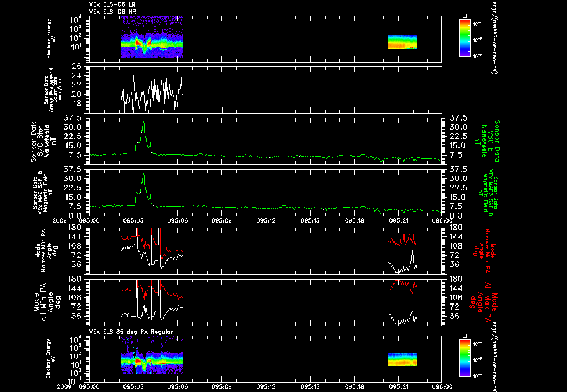Select the "24" tick on the count rate axis
The height and width of the screenshot is (392, 567).
click(76, 76)
